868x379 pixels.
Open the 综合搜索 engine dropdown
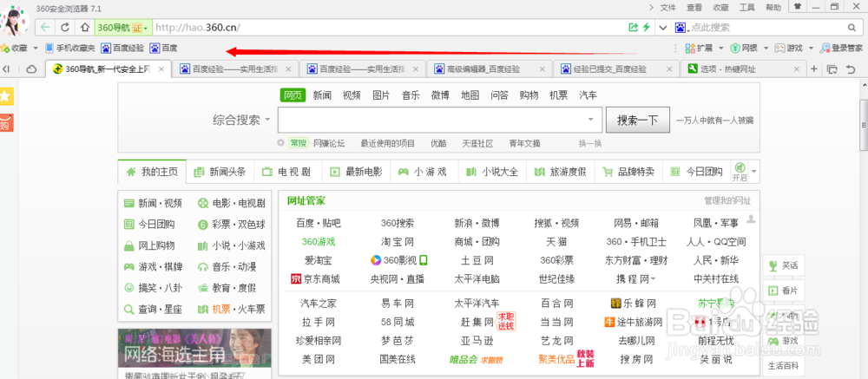242,120
